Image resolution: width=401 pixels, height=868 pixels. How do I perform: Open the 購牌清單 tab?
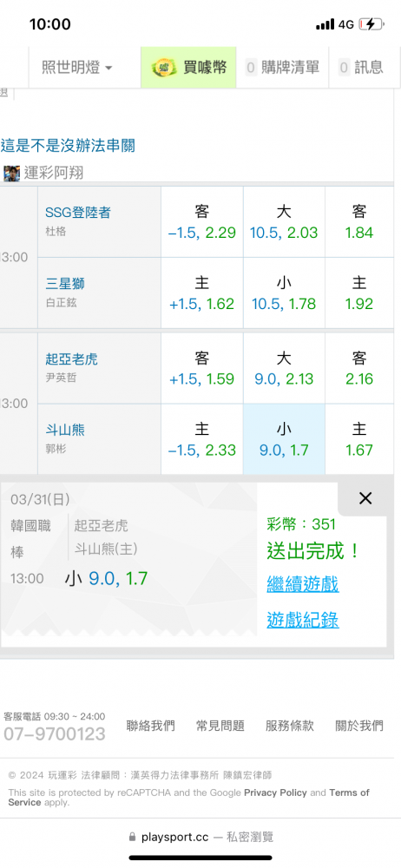pyautogui.click(x=282, y=68)
